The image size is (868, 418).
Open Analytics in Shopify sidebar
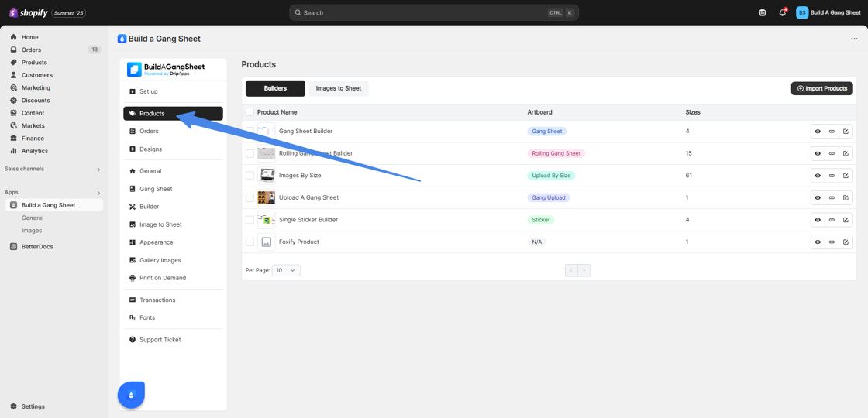click(x=35, y=151)
